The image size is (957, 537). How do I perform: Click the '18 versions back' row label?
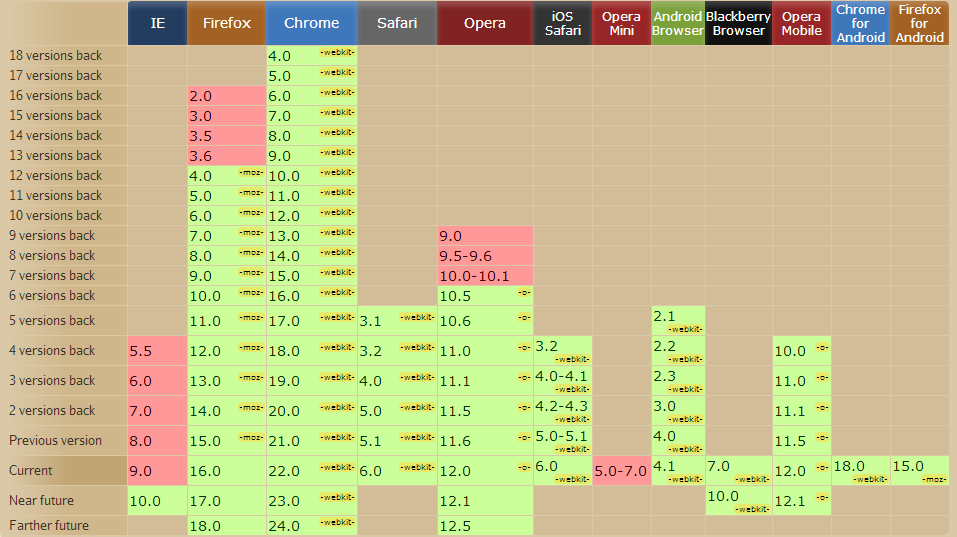point(56,56)
